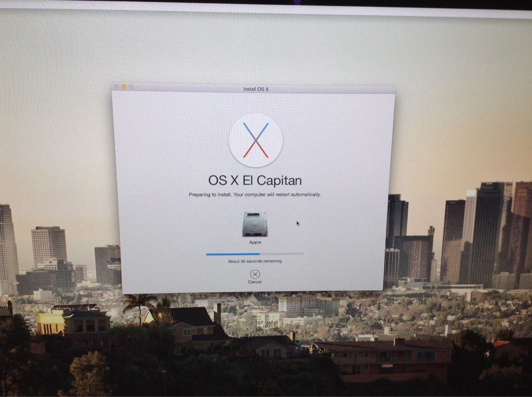Click the Cancel install circle-X icon
Viewport: 532px width, 397px height.
pos(255,274)
